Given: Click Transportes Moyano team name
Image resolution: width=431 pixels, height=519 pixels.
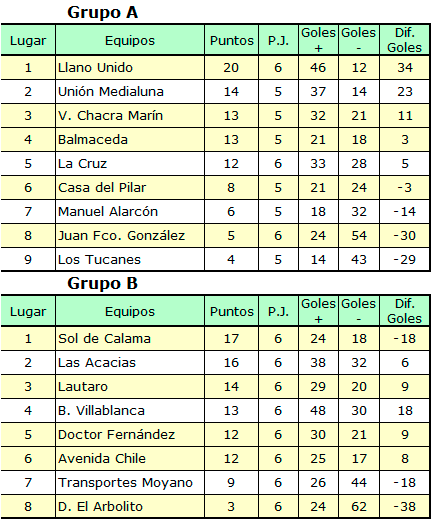Looking at the screenshot, I should coord(125,483).
